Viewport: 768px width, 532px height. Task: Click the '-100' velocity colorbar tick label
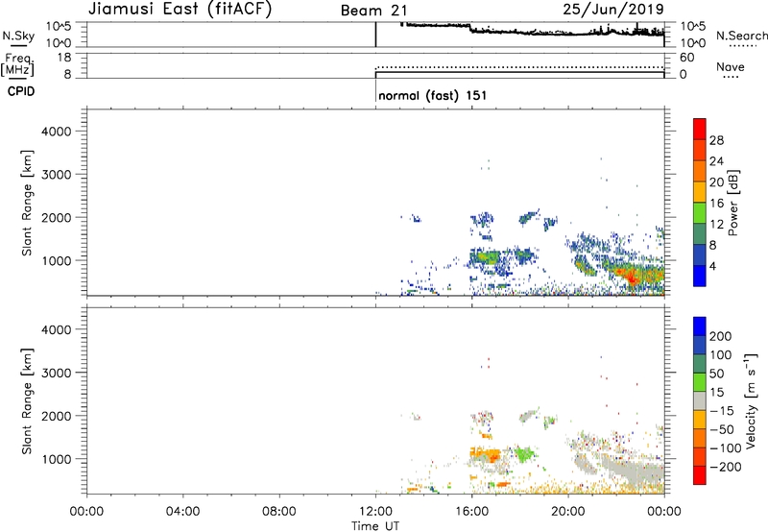click(x=726, y=448)
